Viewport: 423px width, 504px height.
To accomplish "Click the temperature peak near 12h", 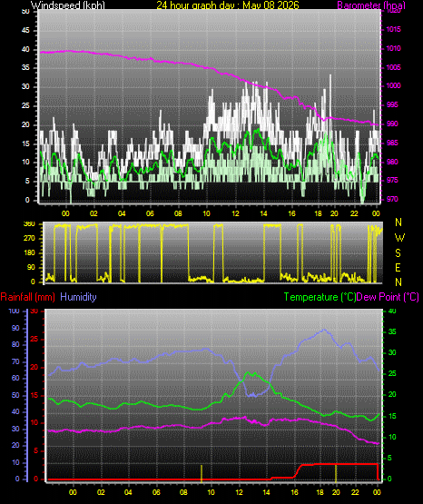I will 247,373.
